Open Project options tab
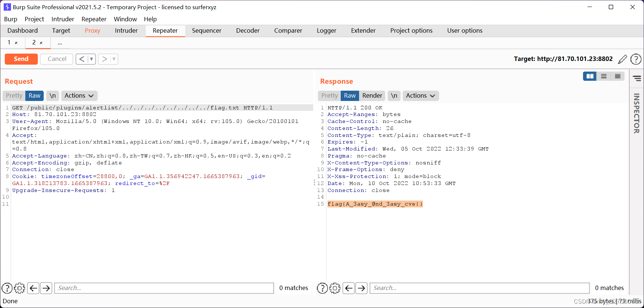This screenshot has height=308, width=644. coord(411,30)
